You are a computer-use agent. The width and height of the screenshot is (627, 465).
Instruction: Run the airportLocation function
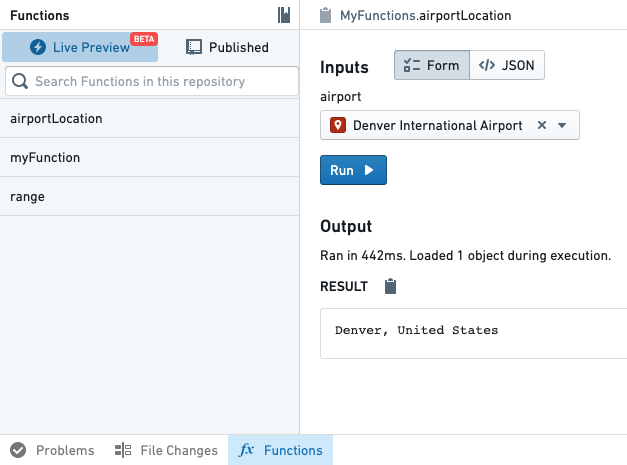click(353, 170)
